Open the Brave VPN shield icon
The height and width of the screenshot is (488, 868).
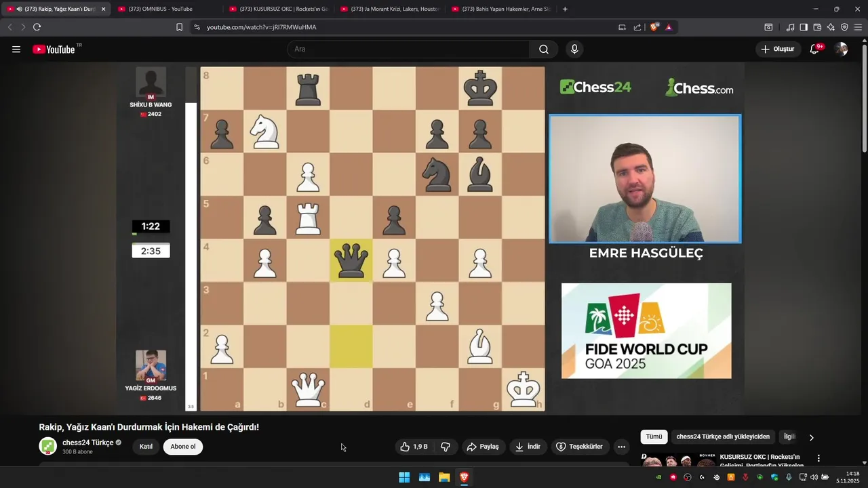(x=844, y=27)
